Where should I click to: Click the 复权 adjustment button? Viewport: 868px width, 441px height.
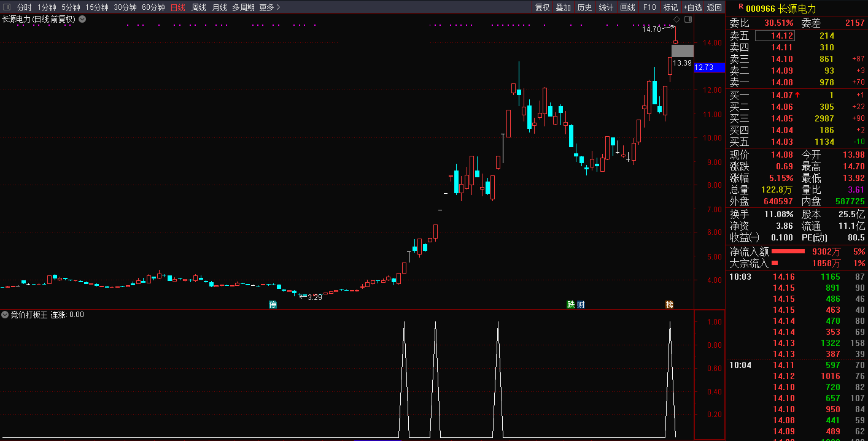(x=542, y=7)
